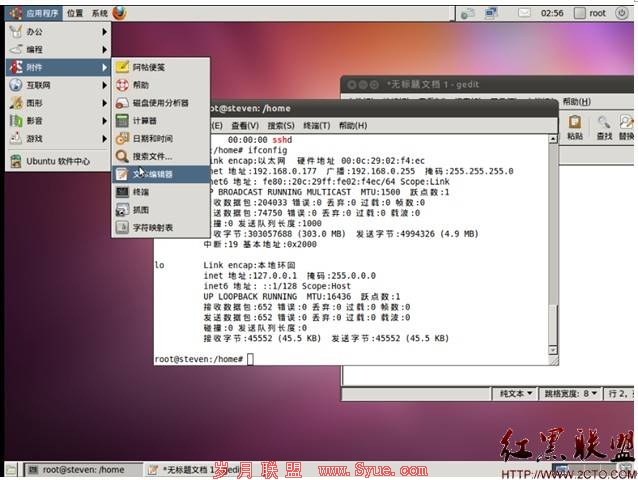Image resolution: width=638 pixels, height=480 pixels.
Task: Expand the 影音 sound and video submenu
Action: point(58,121)
